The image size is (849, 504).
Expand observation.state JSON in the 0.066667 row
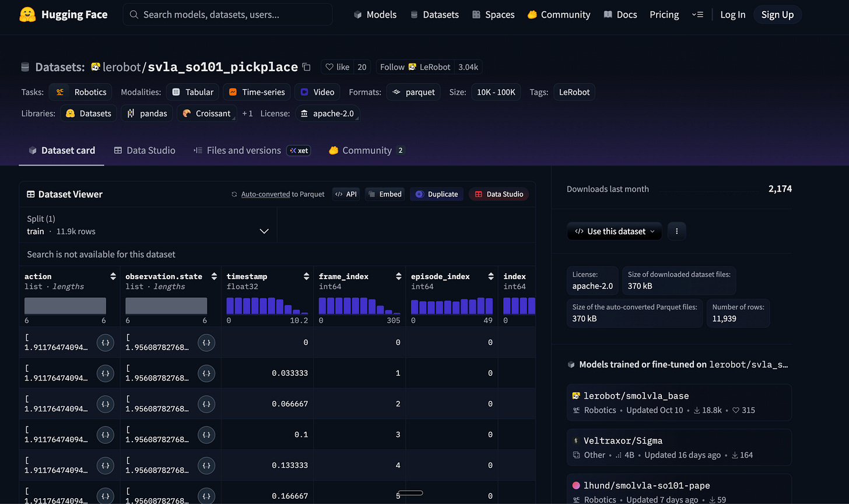206,404
